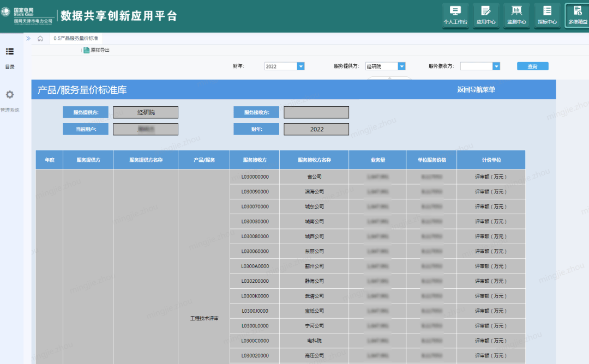Click the 服务接收方名称 column header
This screenshot has width=589, height=364.
coord(315,160)
